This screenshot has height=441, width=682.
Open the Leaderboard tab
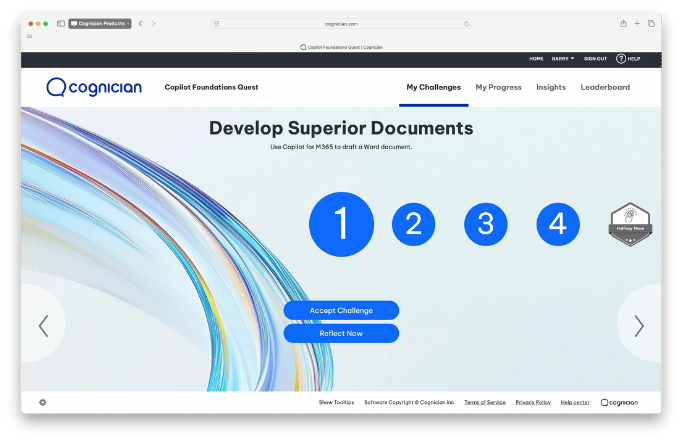[605, 88]
